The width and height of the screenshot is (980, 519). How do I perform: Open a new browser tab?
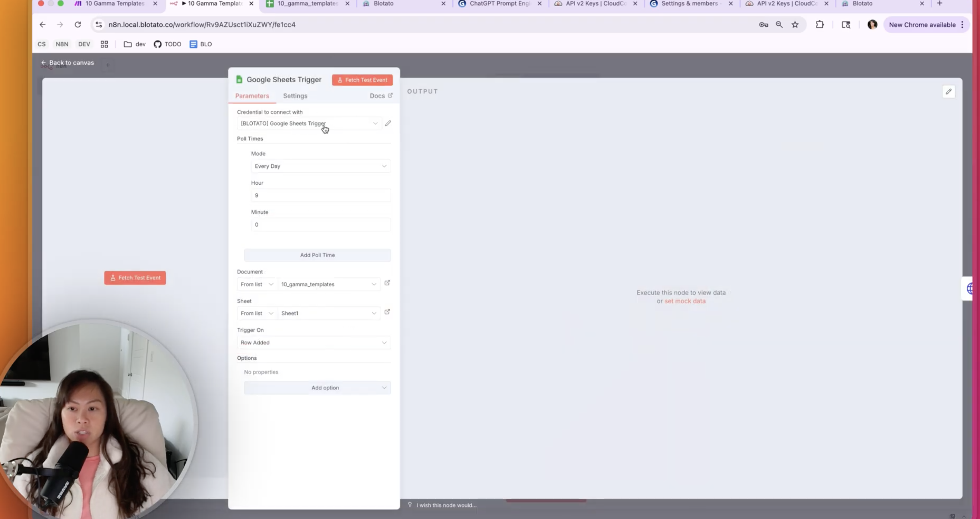[939, 3]
